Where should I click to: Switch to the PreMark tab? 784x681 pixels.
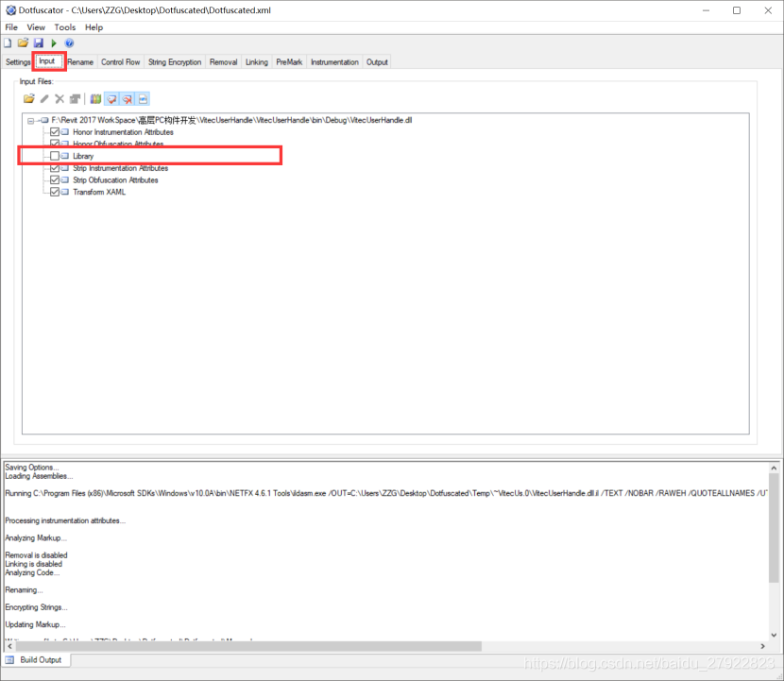(289, 62)
